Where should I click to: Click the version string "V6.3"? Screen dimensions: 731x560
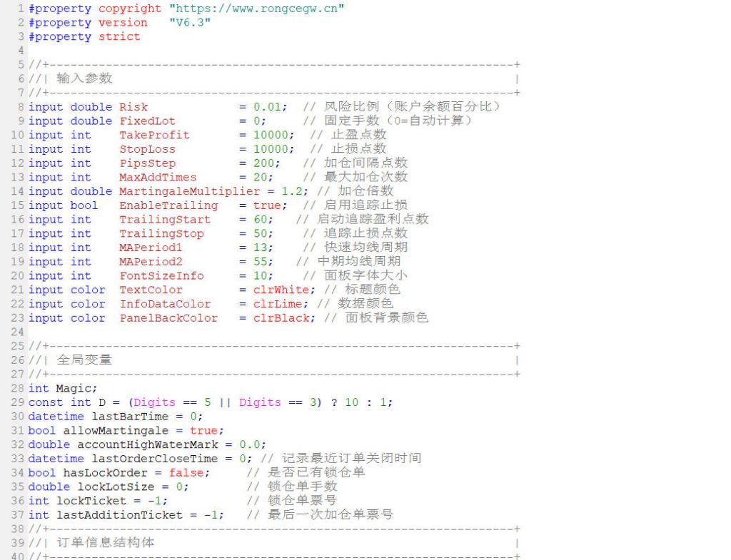point(190,22)
